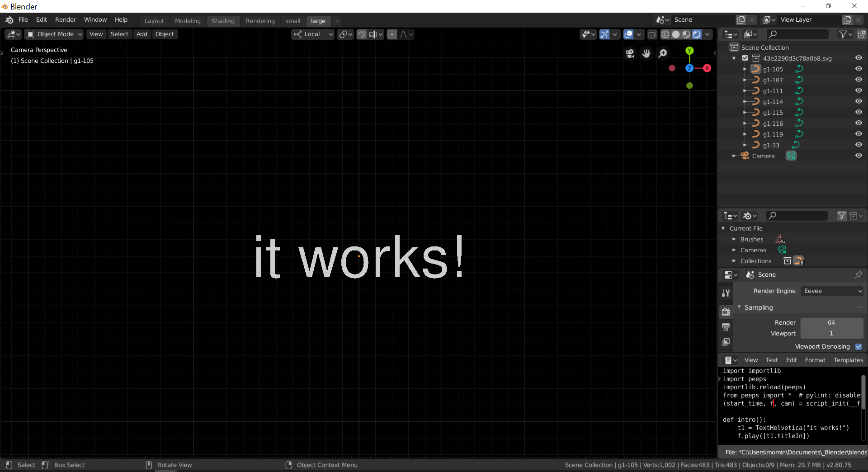Open the Render Engine dropdown

832,291
